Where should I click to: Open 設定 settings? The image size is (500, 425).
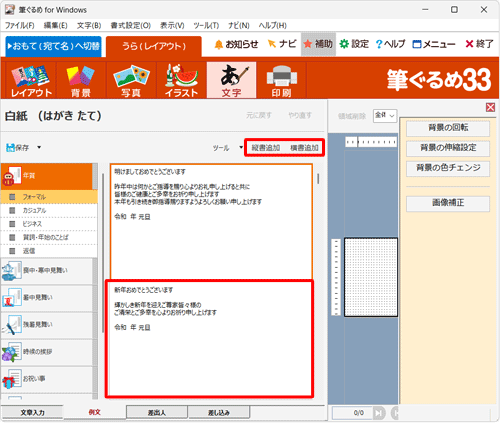[x=354, y=44]
